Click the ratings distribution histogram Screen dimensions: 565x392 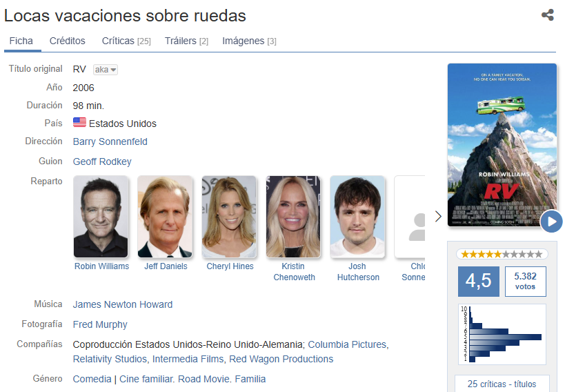coord(502,334)
